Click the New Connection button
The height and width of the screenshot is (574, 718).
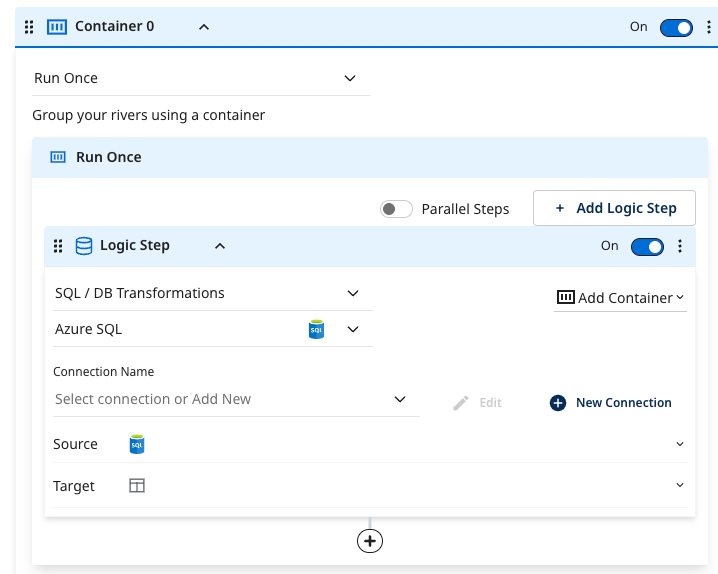click(611, 402)
